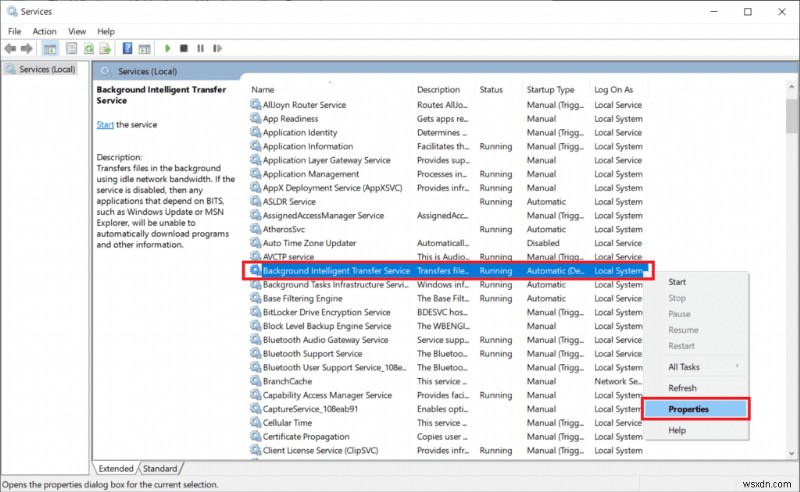This screenshot has width=800, height=492.
Task: Click the Stop Service toolbar icon
Action: tap(184, 48)
